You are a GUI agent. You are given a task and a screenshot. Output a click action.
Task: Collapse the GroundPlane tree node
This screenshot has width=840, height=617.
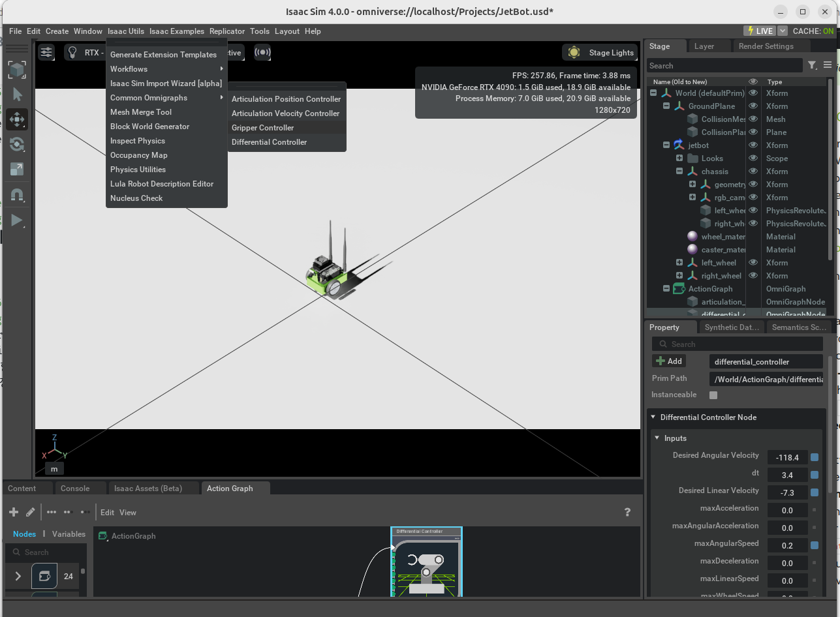pyautogui.click(x=666, y=106)
